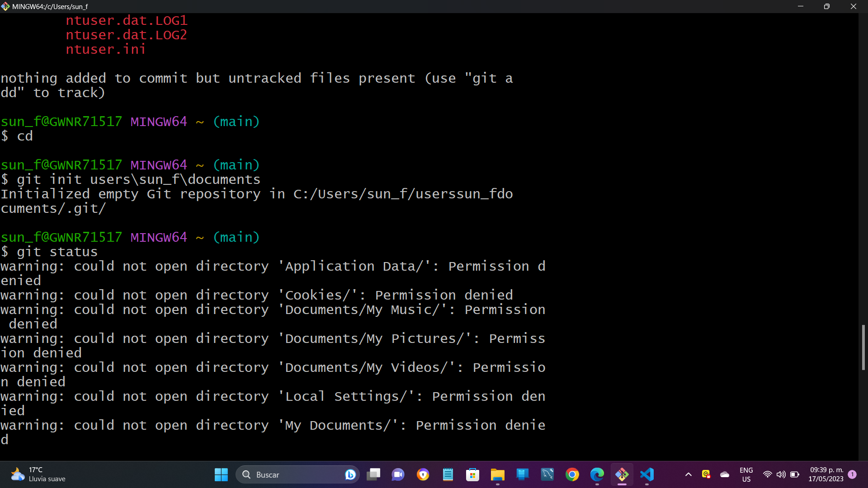Screen dimensions: 868x488
Task: Click the 'Documents/My Pictures/' warning line
Action: pyautogui.click(x=273, y=346)
